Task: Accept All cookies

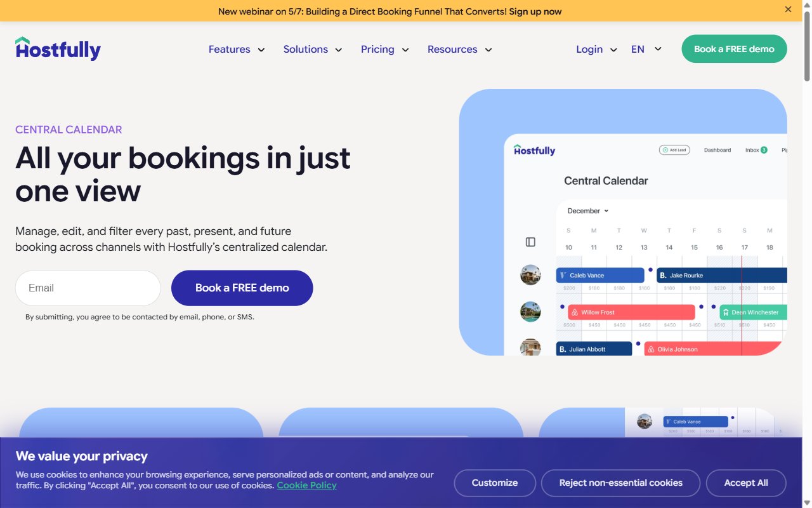Action: [x=746, y=483]
